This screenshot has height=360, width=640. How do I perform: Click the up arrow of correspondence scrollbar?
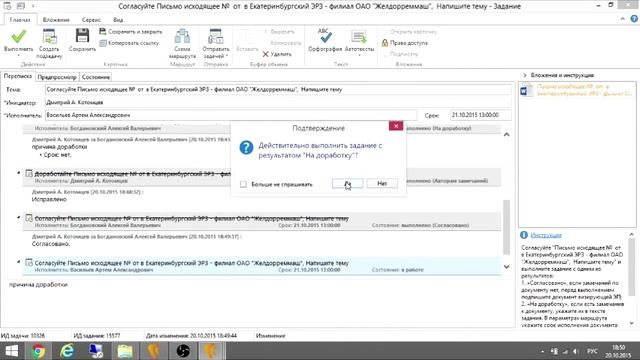tap(507, 134)
